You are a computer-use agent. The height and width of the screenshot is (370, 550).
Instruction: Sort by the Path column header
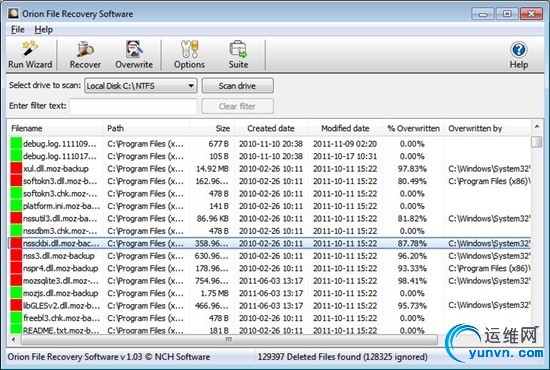tap(146, 128)
